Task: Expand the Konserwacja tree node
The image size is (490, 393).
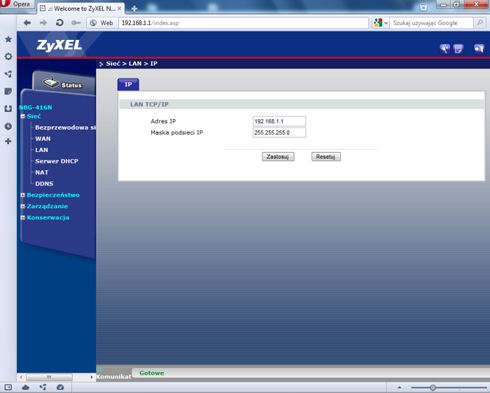Action: 23,218
